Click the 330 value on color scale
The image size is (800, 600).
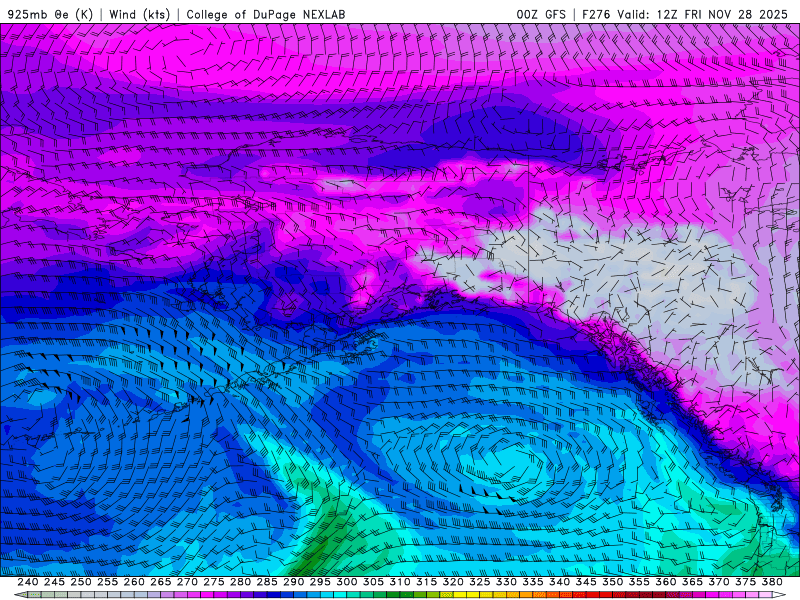pyautogui.click(x=506, y=582)
